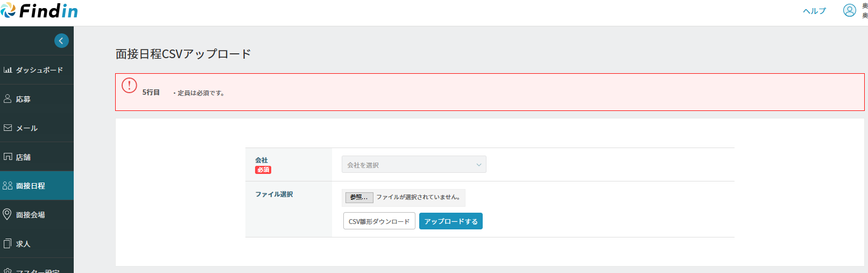This screenshot has width=868, height=273.
Task: Click the red exclamation alert icon
Action: 129,86
